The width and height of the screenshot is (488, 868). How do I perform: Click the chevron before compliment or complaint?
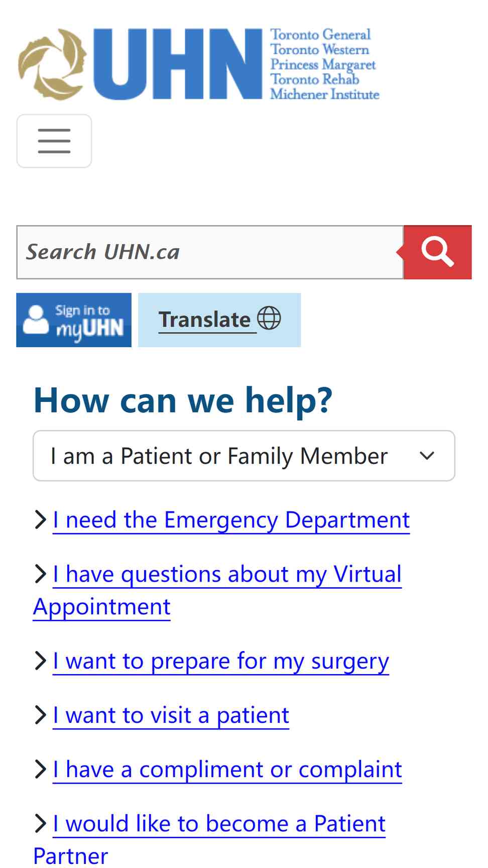41,769
